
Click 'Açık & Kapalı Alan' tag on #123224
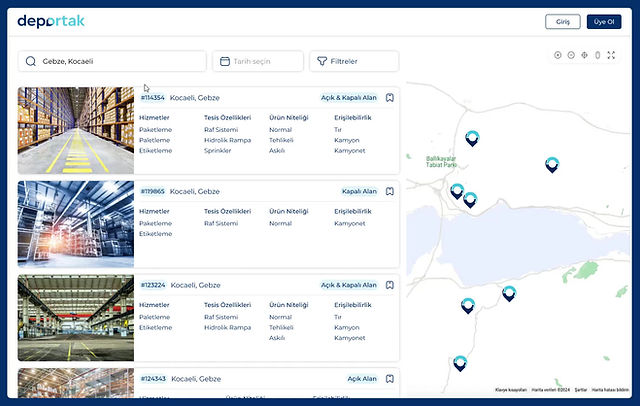point(349,285)
